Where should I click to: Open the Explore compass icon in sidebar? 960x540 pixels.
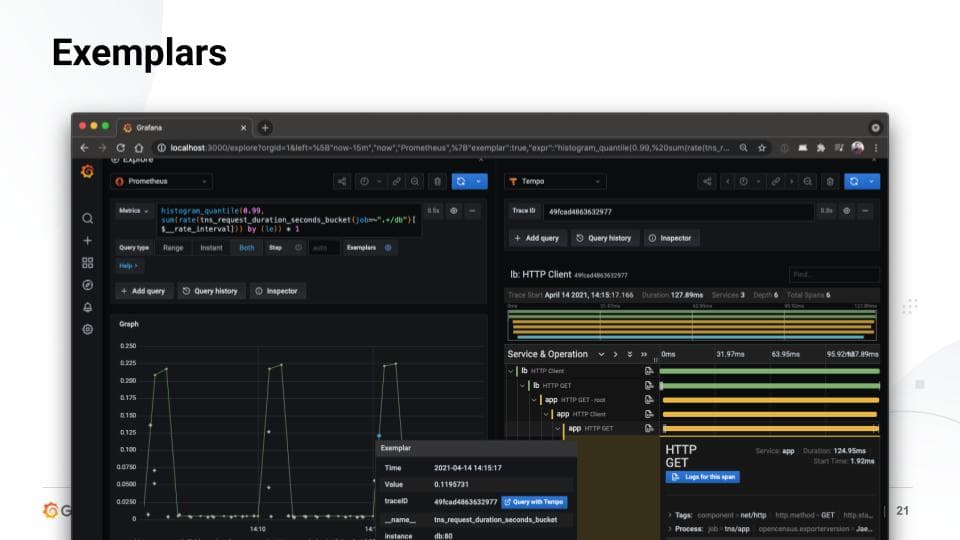[x=88, y=285]
